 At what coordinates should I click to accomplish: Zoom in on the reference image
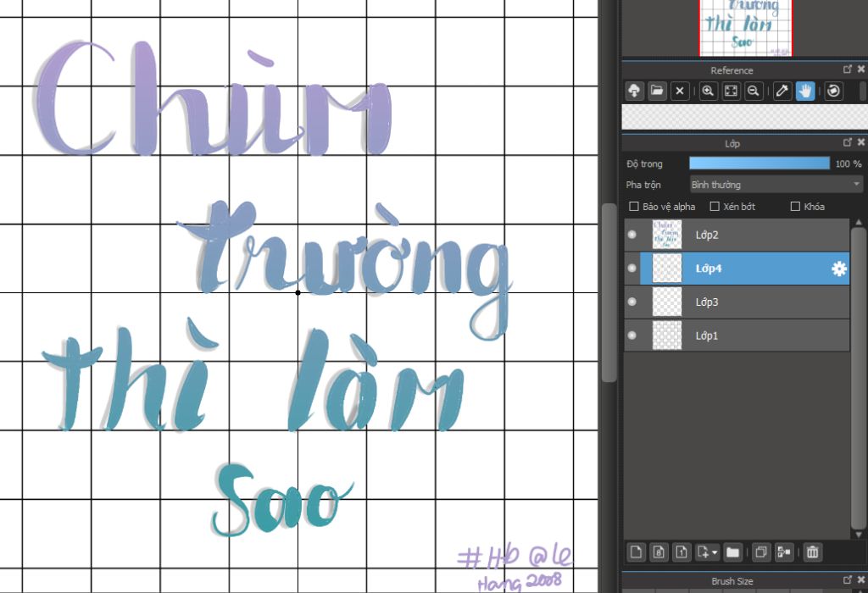[x=708, y=91]
